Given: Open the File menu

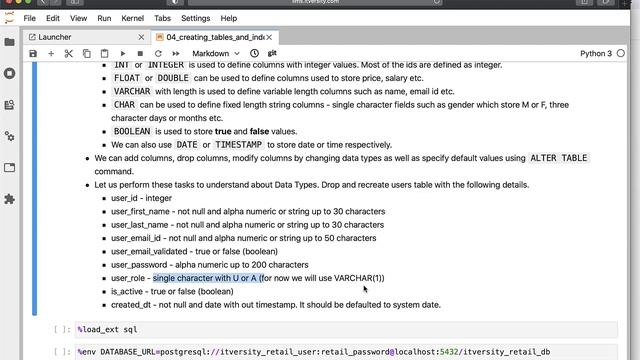Looking at the screenshot, I should [29, 18].
